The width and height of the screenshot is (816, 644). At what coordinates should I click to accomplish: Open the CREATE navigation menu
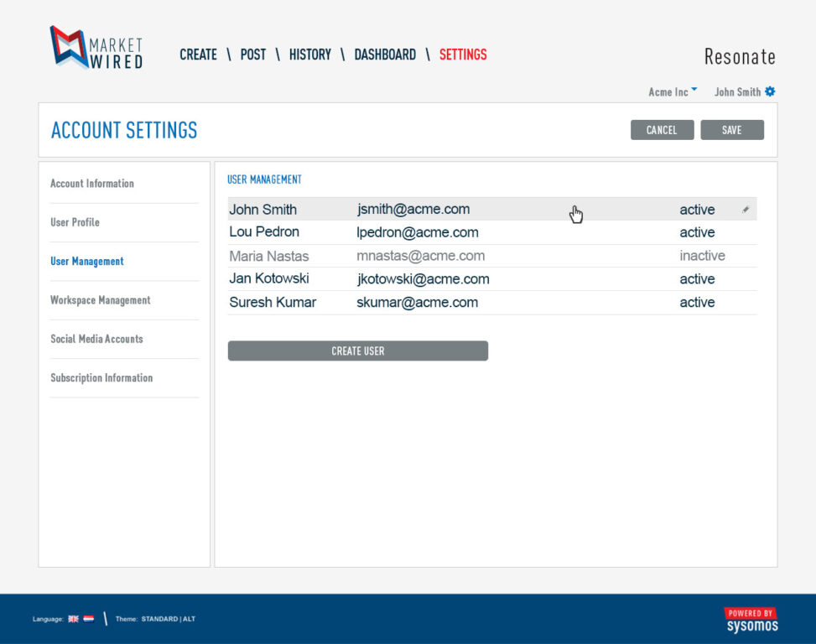198,55
